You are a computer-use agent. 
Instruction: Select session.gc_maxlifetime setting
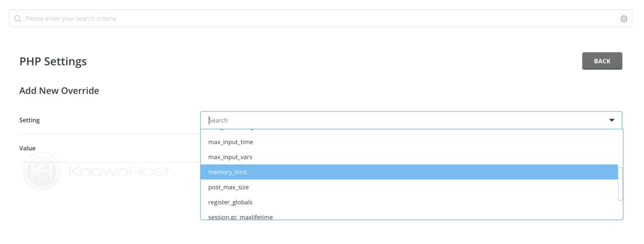pos(240,216)
